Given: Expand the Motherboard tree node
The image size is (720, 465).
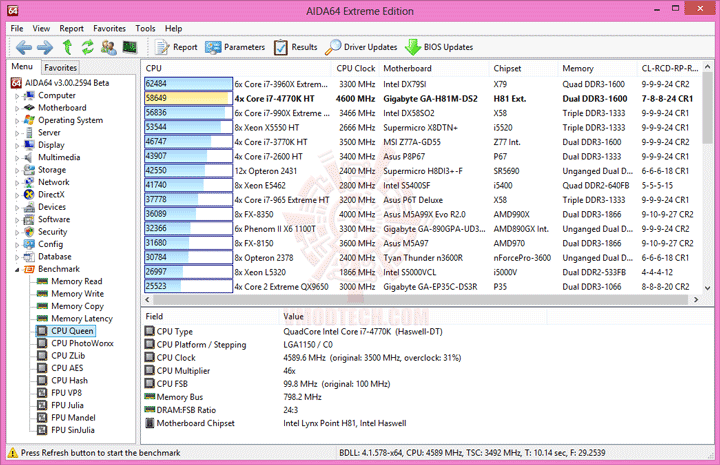Looking at the screenshot, I should (x=17, y=108).
